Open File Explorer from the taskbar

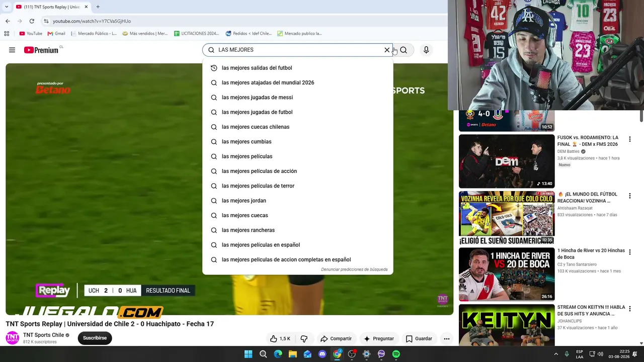pyautogui.click(x=293, y=354)
